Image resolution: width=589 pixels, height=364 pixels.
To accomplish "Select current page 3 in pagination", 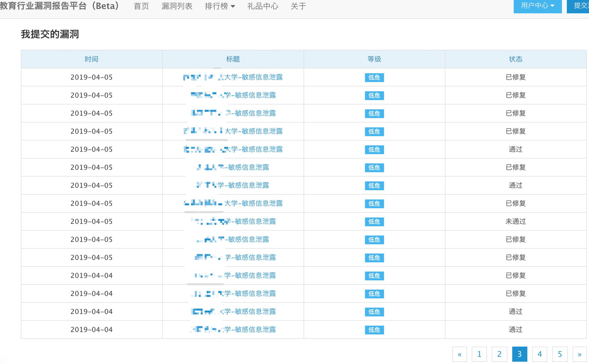I will [x=519, y=354].
